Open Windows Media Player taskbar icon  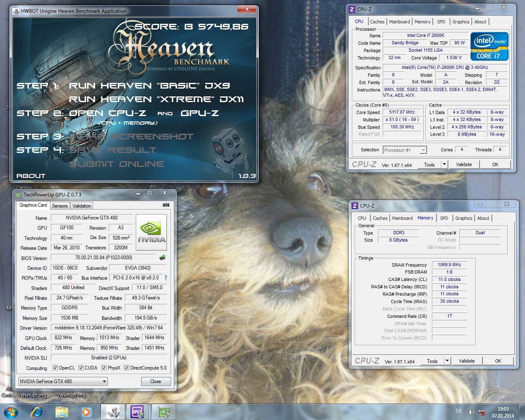(x=86, y=411)
